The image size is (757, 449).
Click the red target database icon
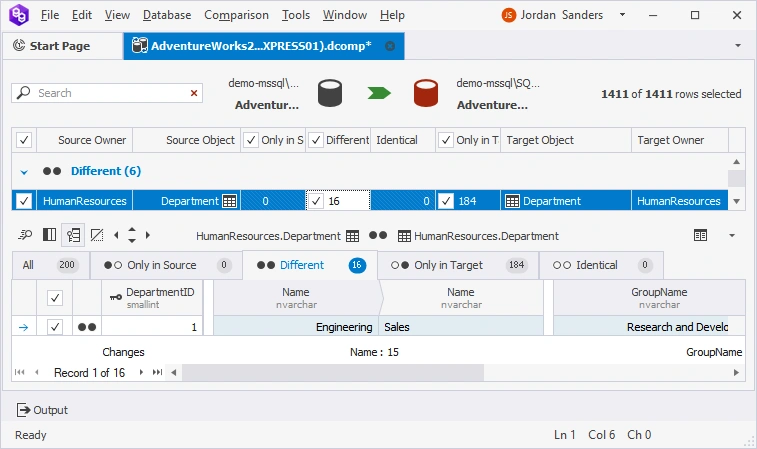coord(427,94)
